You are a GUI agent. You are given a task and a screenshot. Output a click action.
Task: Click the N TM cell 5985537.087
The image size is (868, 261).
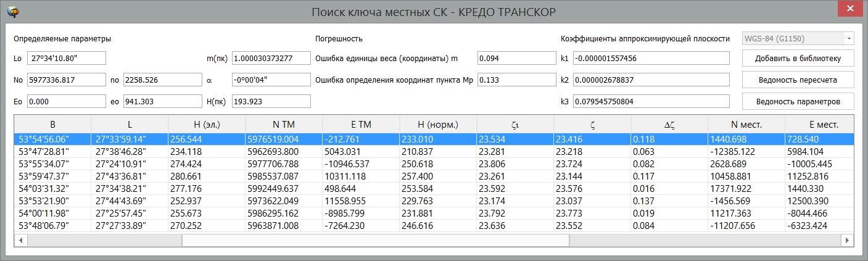tap(284, 176)
